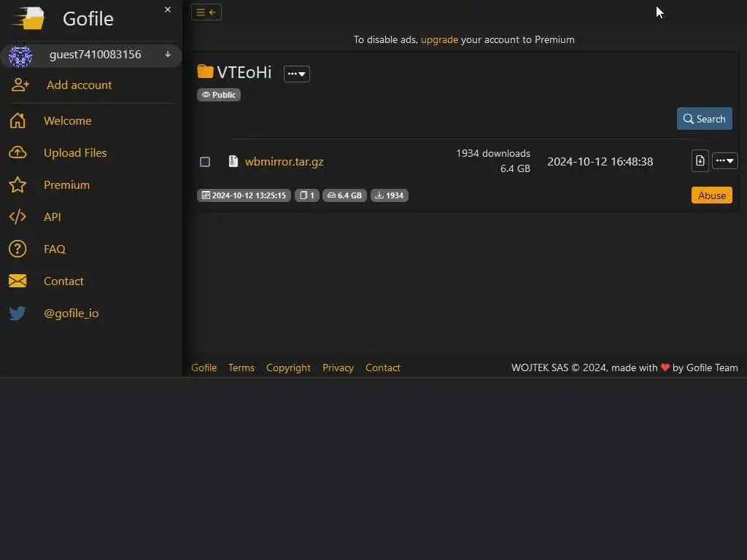Click the Public visibility badge

tap(219, 95)
